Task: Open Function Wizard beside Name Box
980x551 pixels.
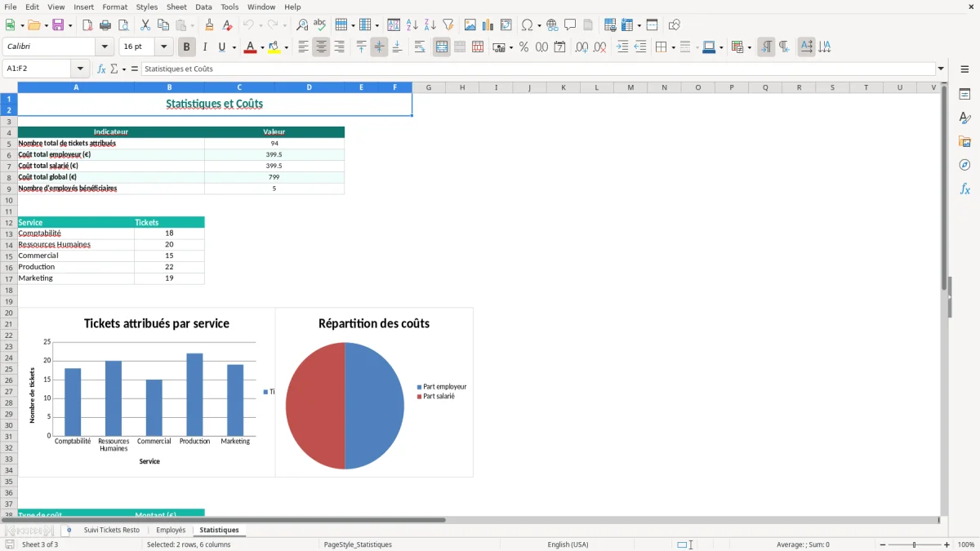Action: 101,69
